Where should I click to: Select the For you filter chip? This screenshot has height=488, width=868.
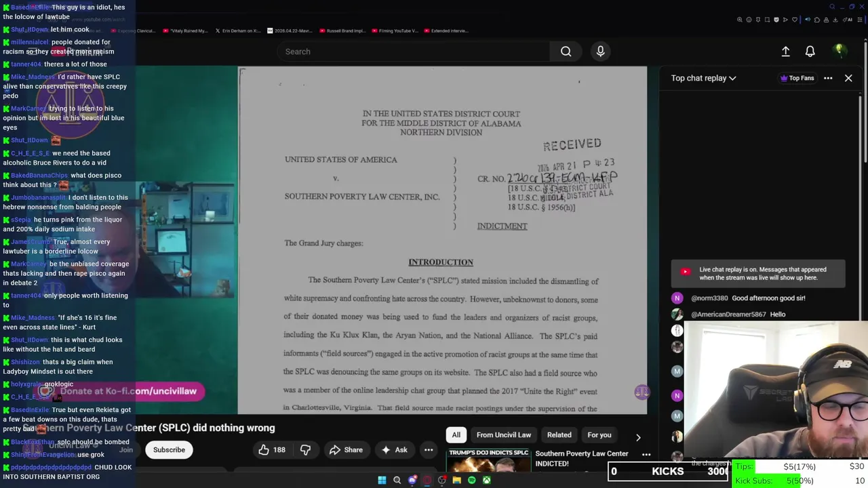tap(599, 435)
